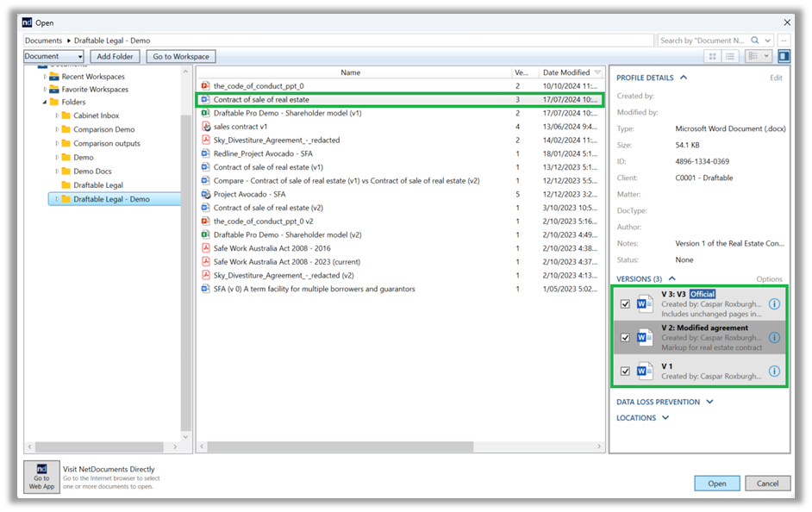The image size is (812, 512).
Task: Toggle the preview pane icon
Action: point(784,56)
